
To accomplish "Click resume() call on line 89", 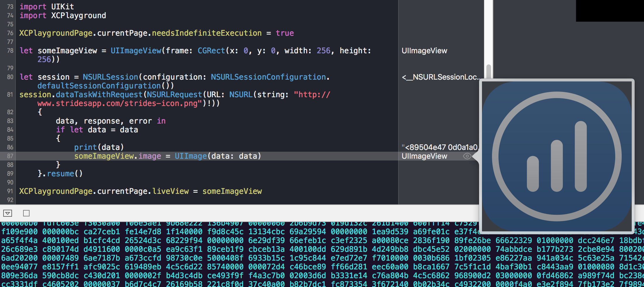I will pyautogui.click(x=65, y=174).
